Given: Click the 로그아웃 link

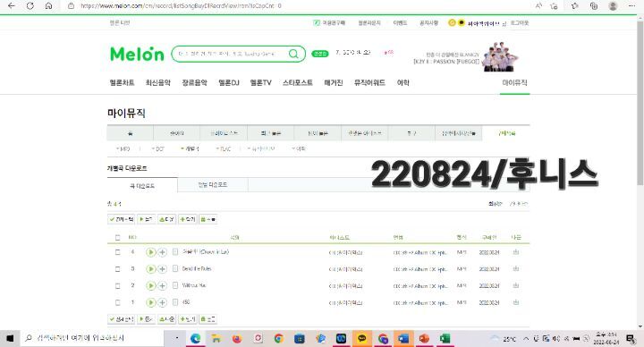Looking at the screenshot, I should (520, 23).
